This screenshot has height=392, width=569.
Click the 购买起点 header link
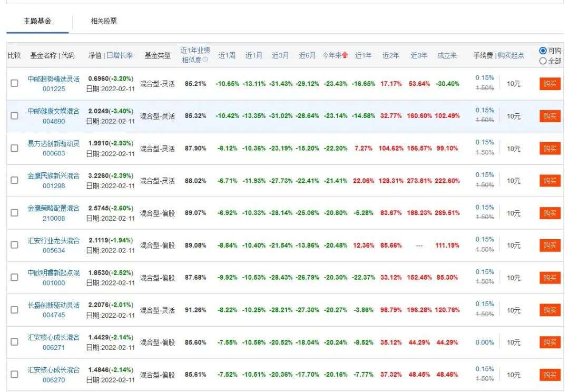click(x=511, y=55)
